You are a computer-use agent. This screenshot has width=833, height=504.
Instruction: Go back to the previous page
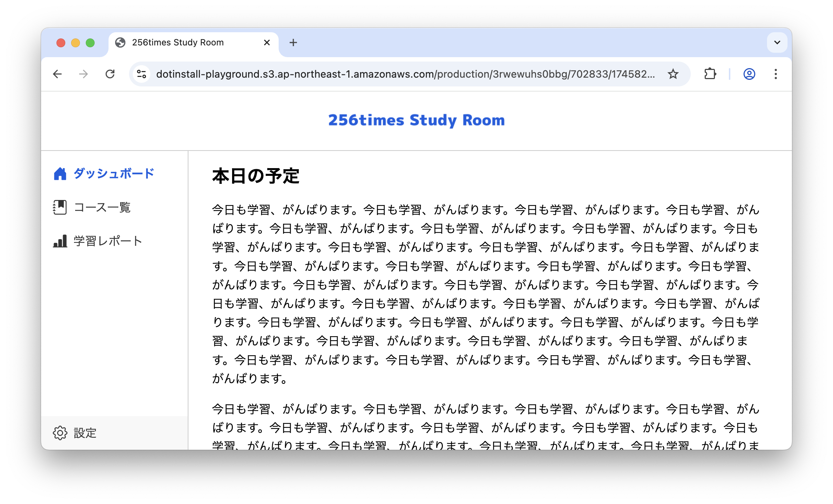[57, 74]
